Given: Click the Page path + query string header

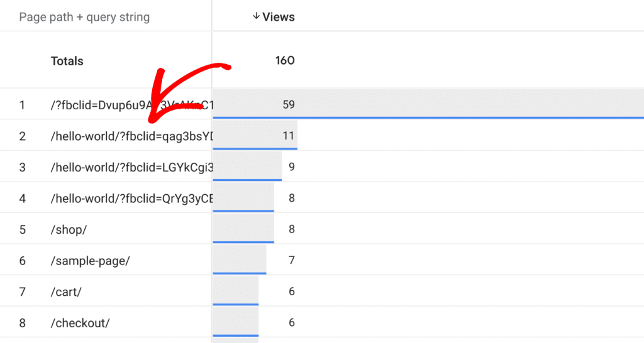Looking at the screenshot, I should coord(84,17).
